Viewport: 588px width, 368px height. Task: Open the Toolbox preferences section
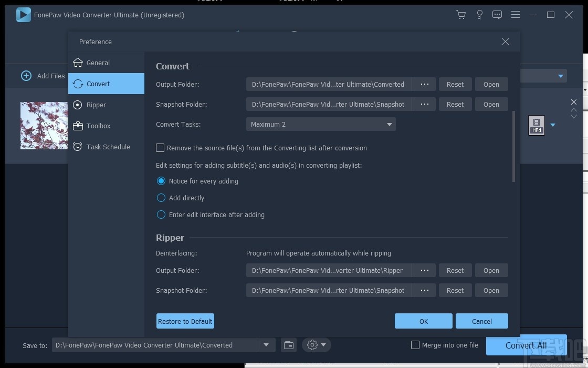[x=98, y=126]
